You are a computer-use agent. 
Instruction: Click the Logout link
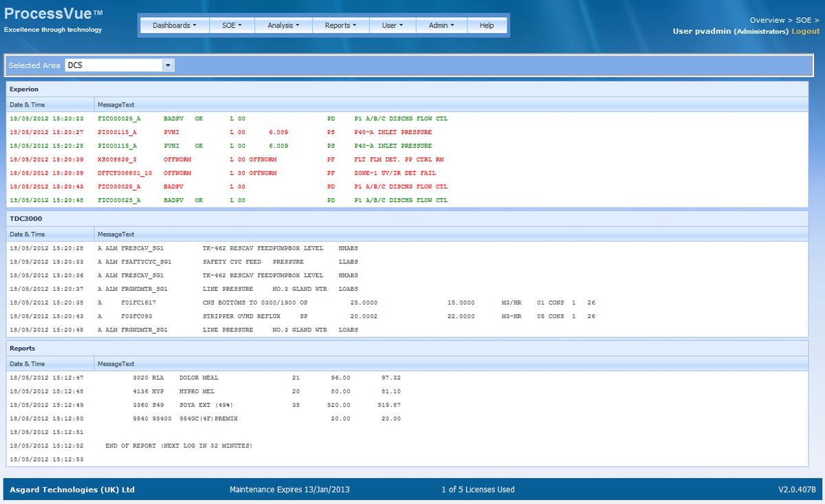click(x=805, y=31)
